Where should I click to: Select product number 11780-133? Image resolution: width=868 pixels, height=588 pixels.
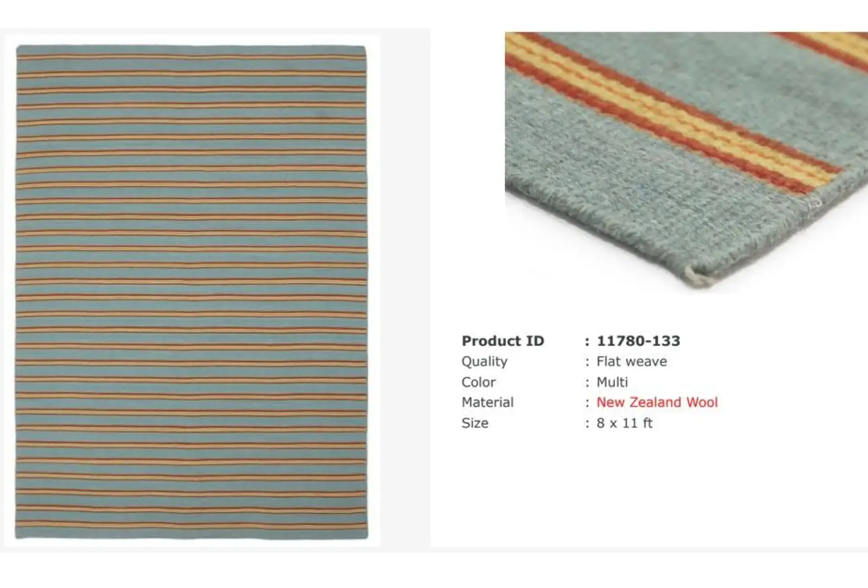coord(638,341)
